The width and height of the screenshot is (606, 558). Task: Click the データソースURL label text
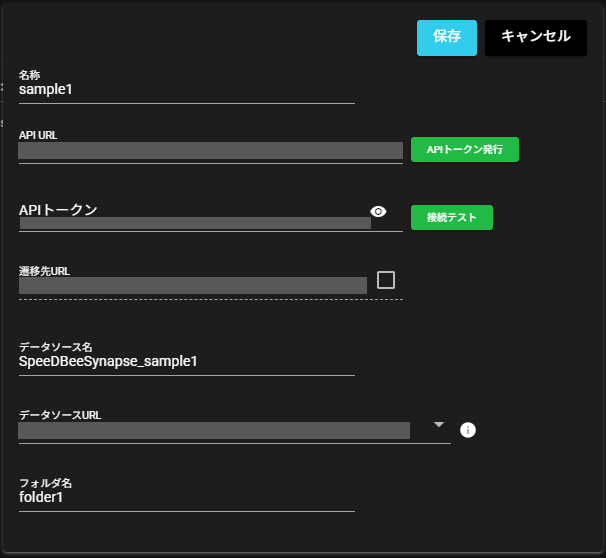pos(60,414)
